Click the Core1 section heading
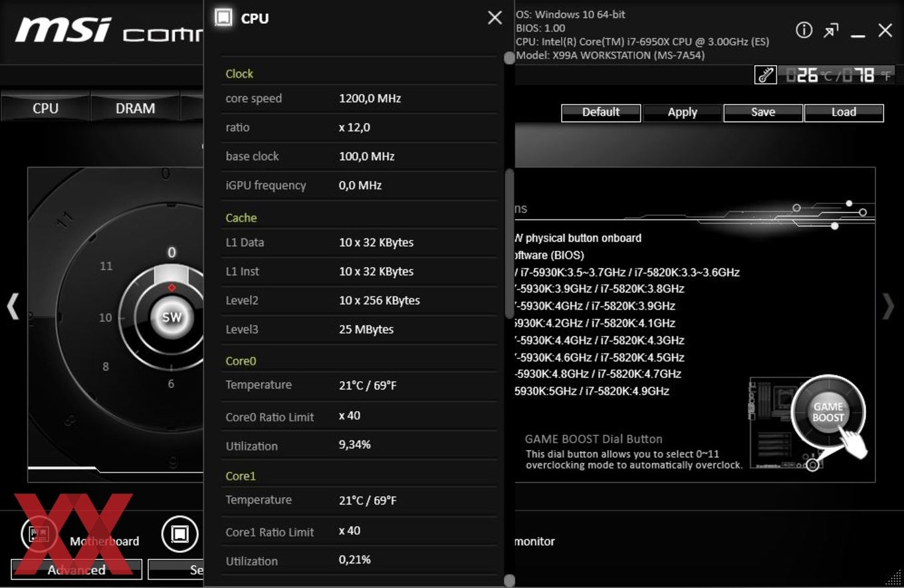The image size is (904, 588). click(x=241, y=476)
